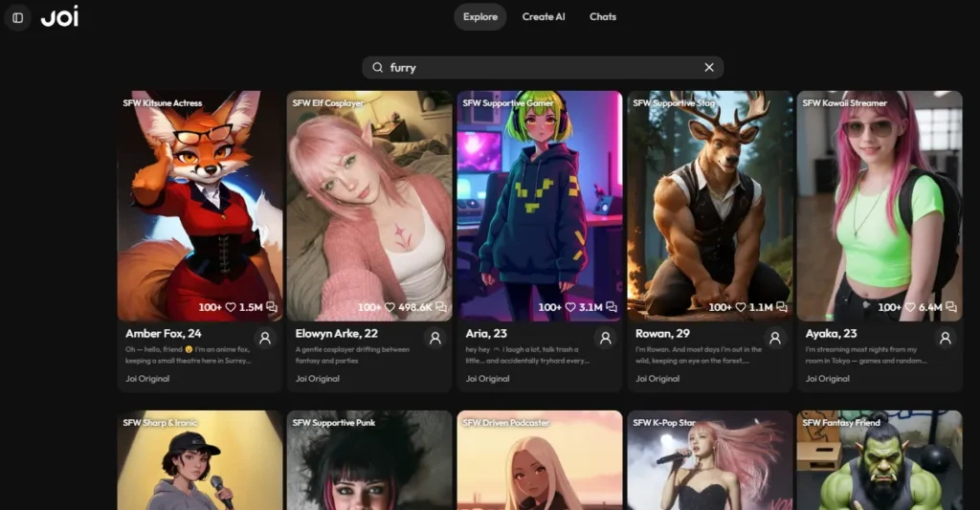This screenshot has width=980, height=510.
Task: Click the name Amber Fox, 24
Action: tap(163, 334)
